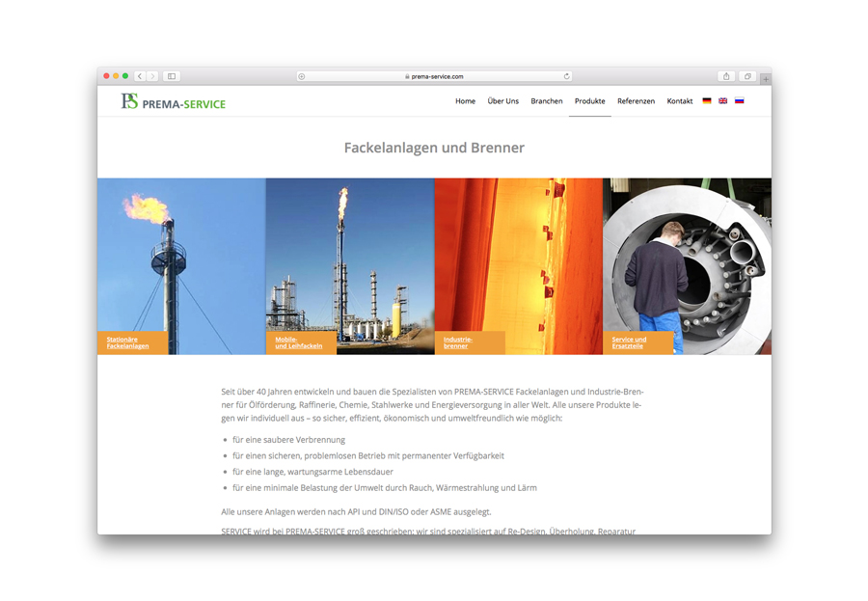Open a new tab with plus button
This screenshot has height=601, width=868.
[x=766, y=79]
